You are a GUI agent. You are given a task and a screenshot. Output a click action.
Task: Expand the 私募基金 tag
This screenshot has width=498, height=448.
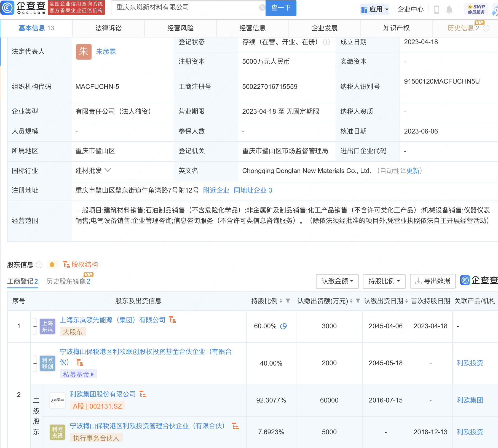(78, 374)
